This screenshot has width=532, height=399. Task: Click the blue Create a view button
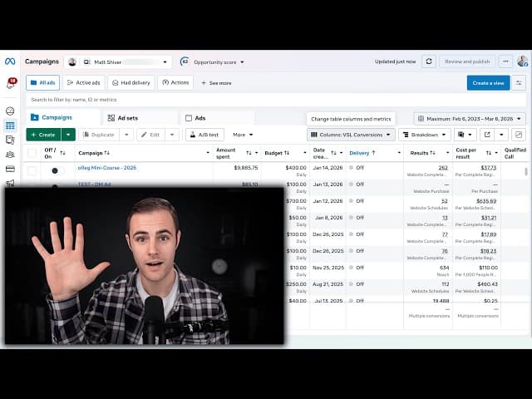488,83
